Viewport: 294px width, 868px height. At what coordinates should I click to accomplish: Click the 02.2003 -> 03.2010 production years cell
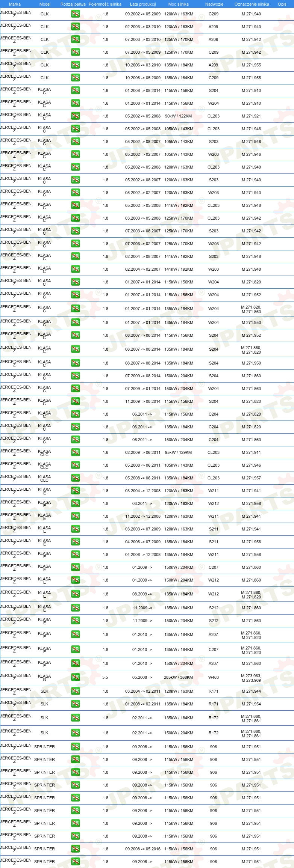[143, 27]
